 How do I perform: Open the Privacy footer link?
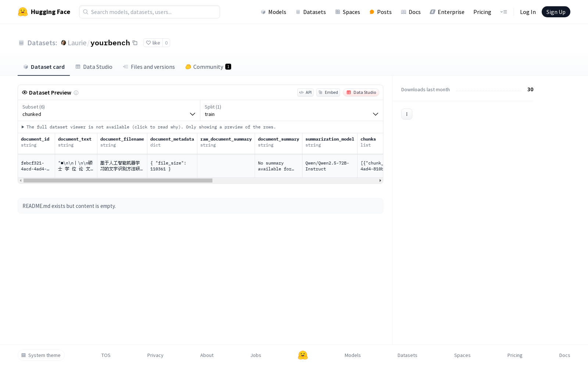(155, 355)
